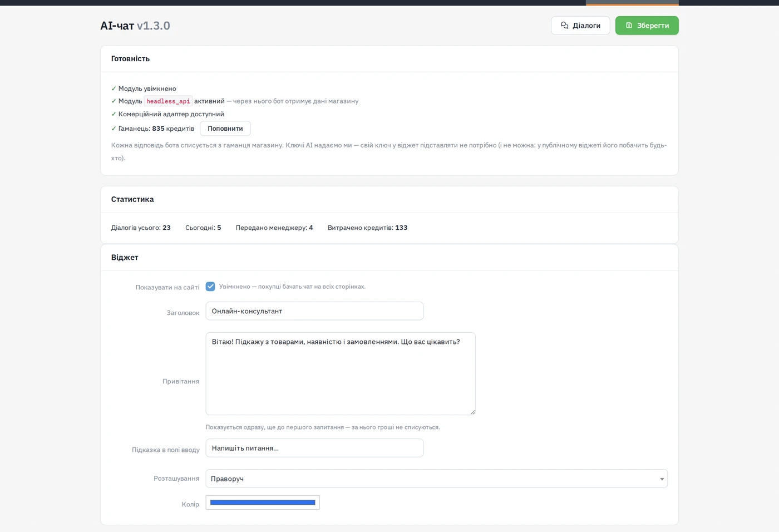Viewport: 779px width, 532px height.
Task: Click the Модуль увімкнено status line
Action: coord(144,88)
